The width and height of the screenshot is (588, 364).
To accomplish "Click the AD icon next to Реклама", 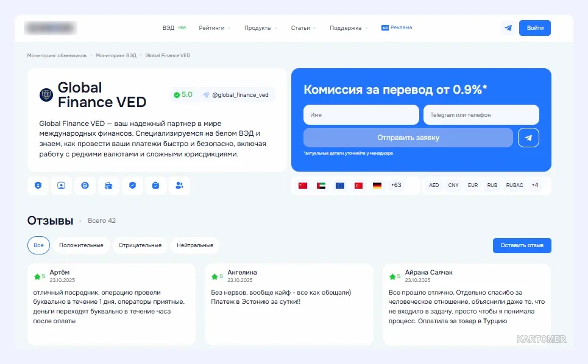I will click(x=384, y=28).
